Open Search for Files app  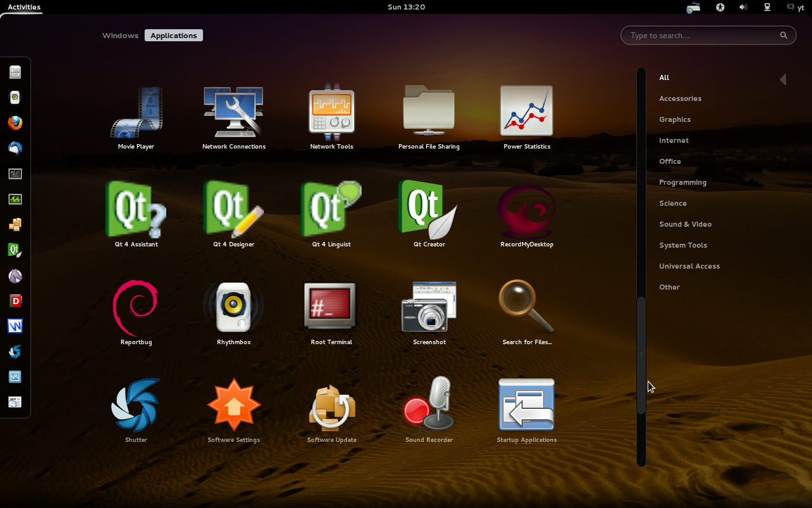point(527,307)
